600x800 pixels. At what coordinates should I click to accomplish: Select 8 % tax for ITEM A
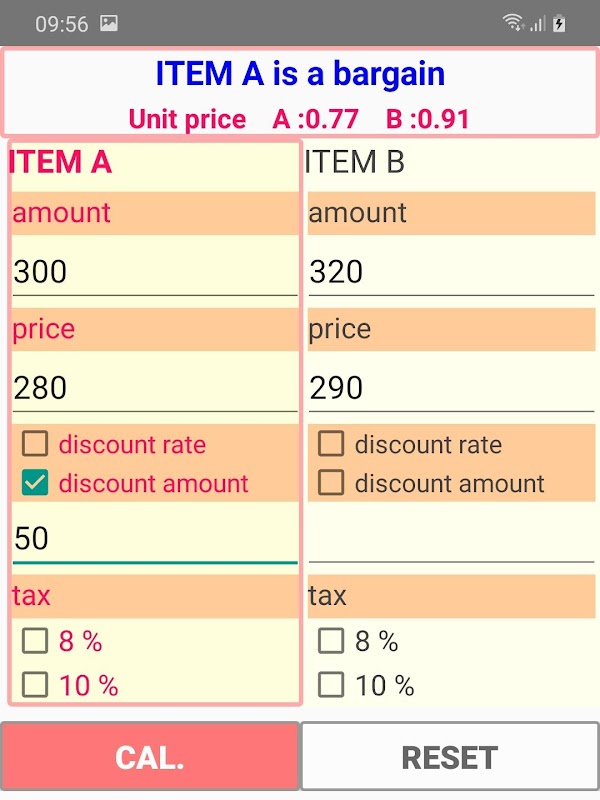click(x=35, y=641)
